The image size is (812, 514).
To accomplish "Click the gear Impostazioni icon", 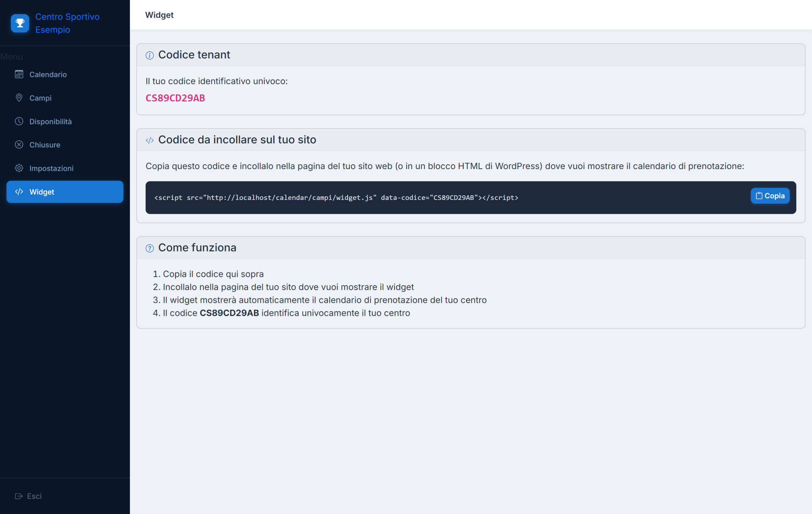I will coord(19,168).
